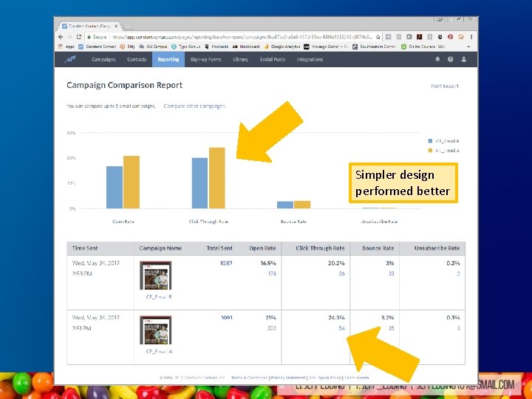
Task: Bookmark page with the star icon
Action: (378, 37)
